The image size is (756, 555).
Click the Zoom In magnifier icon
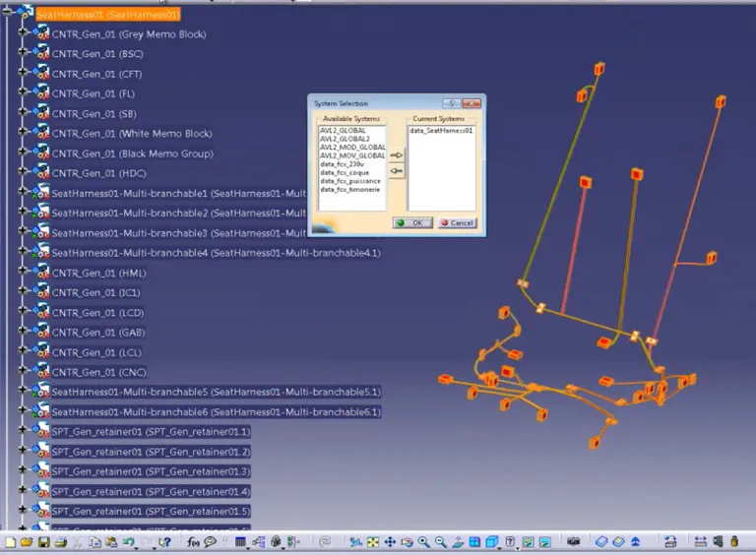pyautogui.click(x=423, y=542)
